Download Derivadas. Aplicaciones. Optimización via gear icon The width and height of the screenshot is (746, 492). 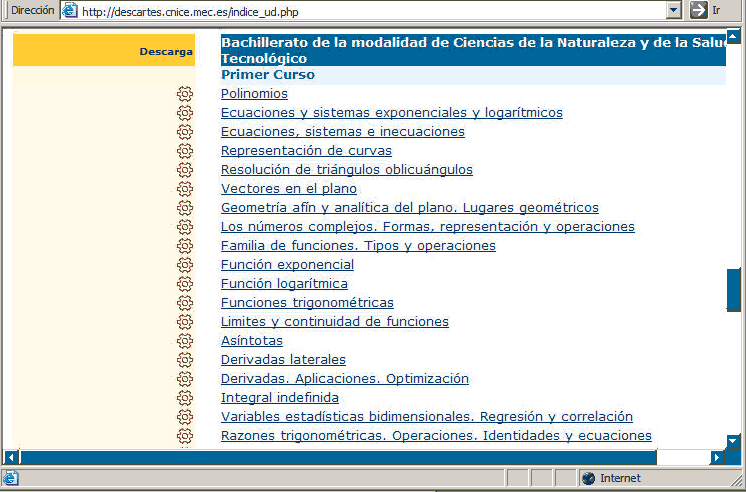tap(185, 379)
